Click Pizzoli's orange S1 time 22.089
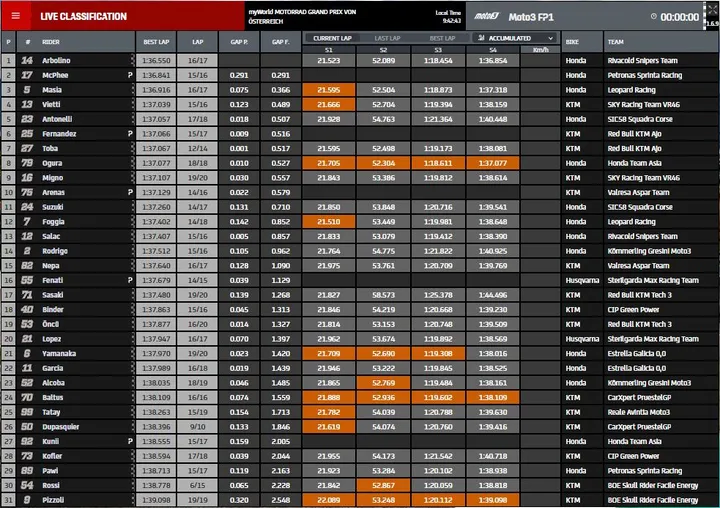The height and width of the screenshot is (508, 720). tap(328, 500)
